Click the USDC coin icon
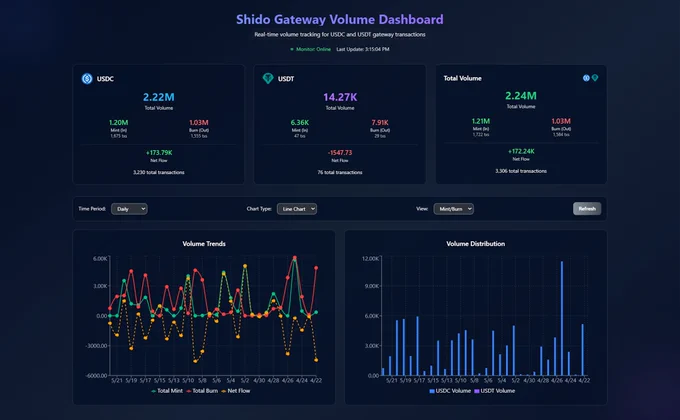 click(x=87, y=79)
